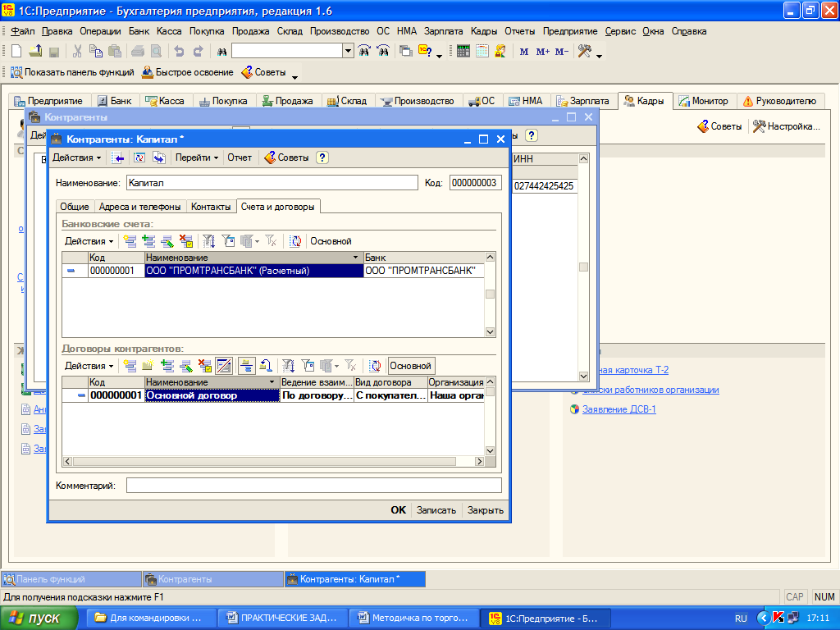Open the Сервис menu
The image size is (840, 630).
pos(620,31)
